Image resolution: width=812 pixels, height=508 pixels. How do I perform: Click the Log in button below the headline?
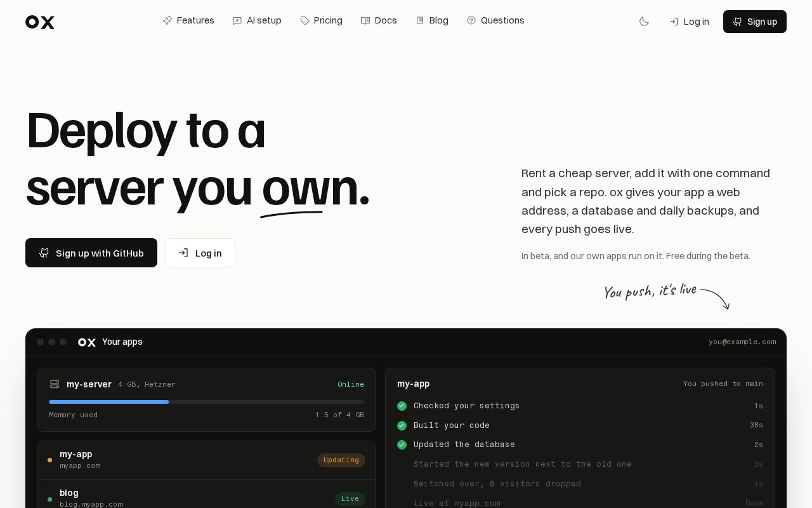[x=200, y=253]
